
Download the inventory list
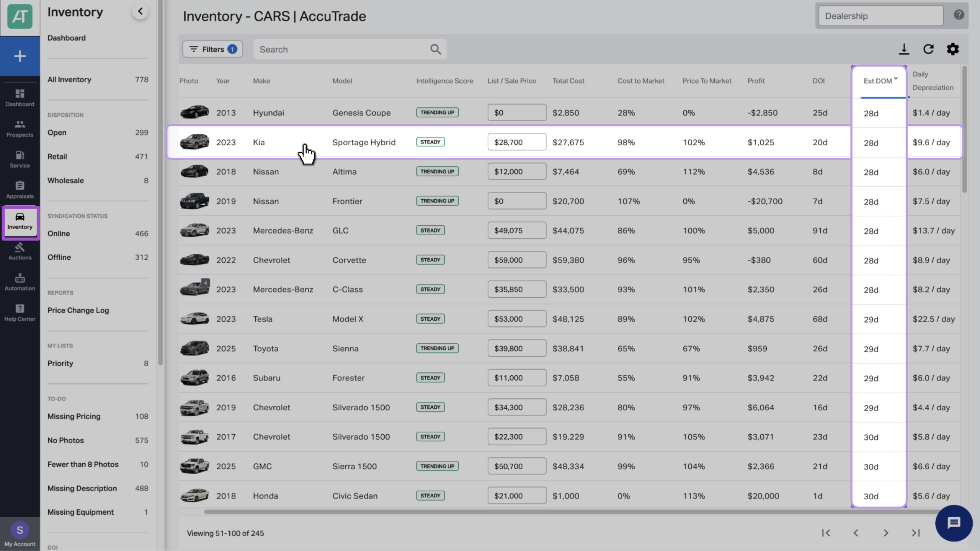click(904, 49)
